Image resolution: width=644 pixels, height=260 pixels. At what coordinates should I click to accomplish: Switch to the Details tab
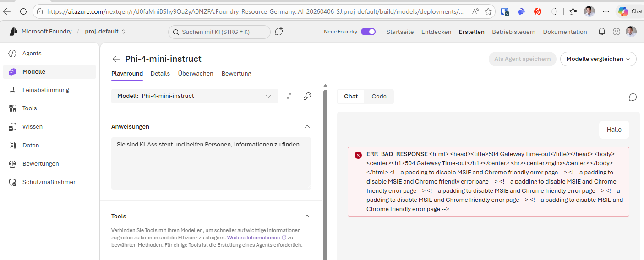tap(160, 74)
